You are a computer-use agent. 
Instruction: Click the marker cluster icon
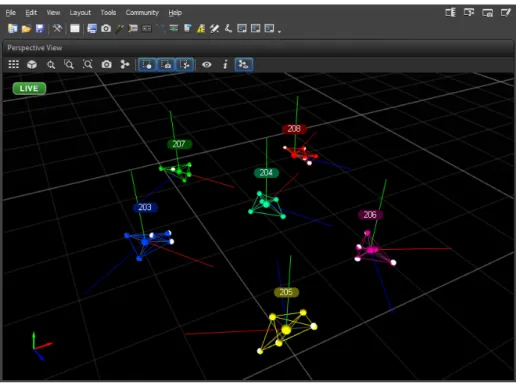[x=125, y=64]
